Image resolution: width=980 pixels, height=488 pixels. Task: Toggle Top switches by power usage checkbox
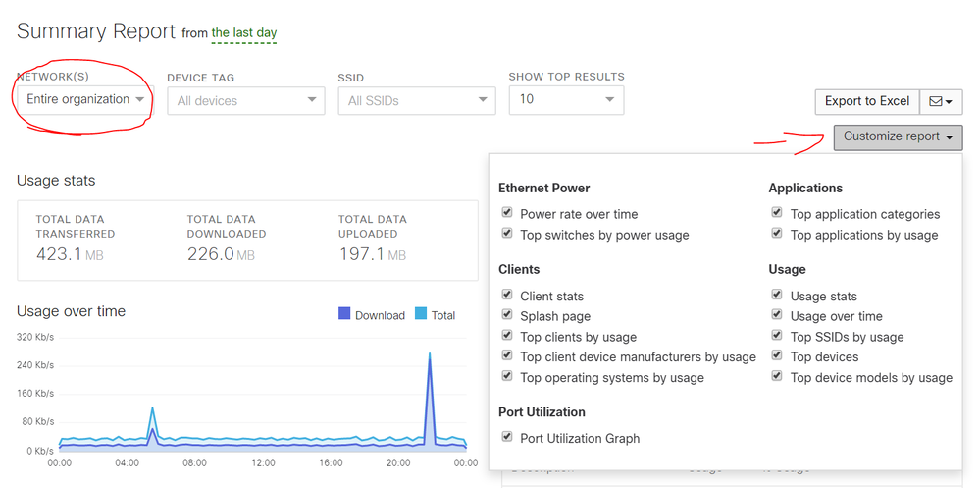(x=507, y=234)
